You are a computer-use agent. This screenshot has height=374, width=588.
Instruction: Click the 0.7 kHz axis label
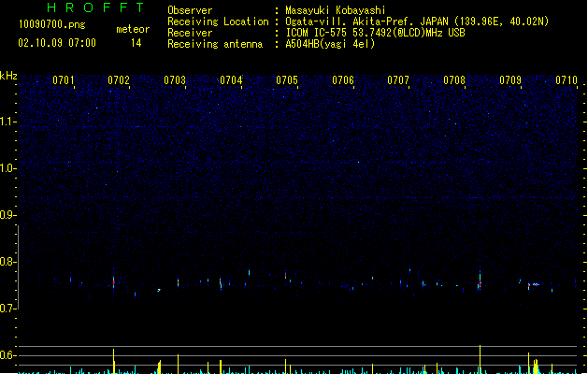click(7, 309)
